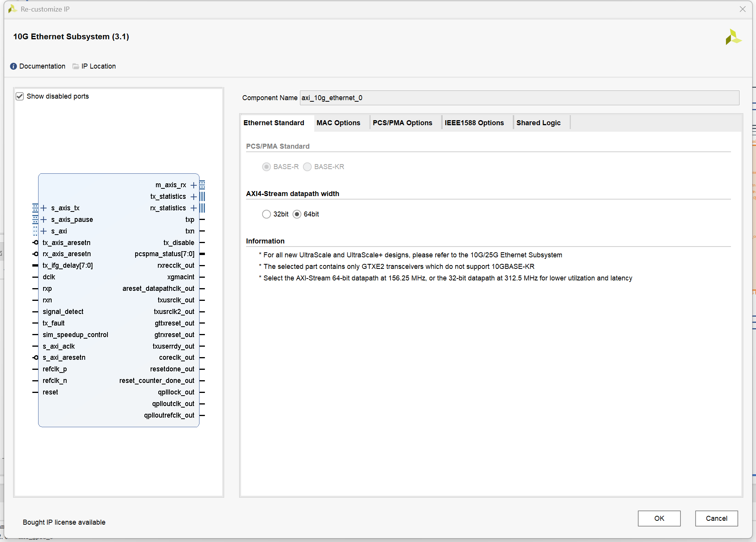The image size is (756, 542).
Task: Select the 32bit datapath width option
Action: click(x=266, y=214)
